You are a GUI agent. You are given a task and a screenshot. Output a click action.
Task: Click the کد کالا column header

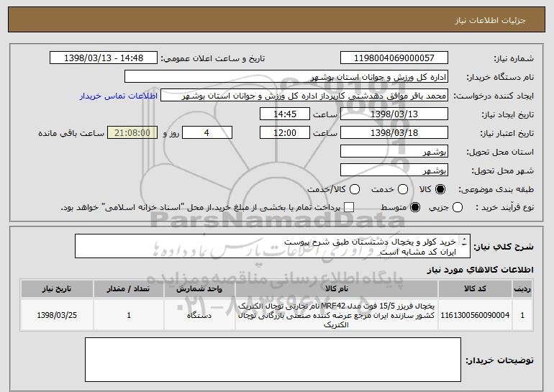click(475, 289)
